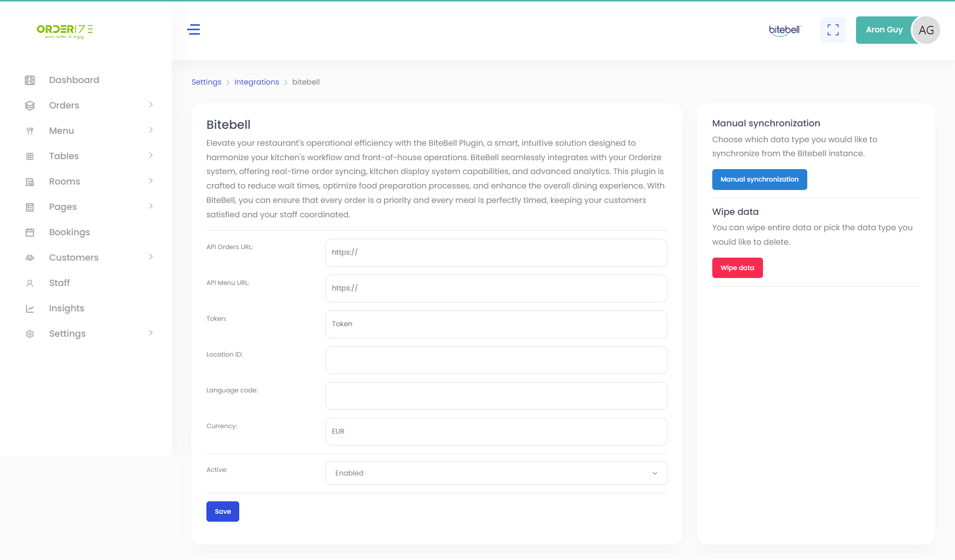
Task: Click the Customers group icon
Action: (x=30, y=258)
